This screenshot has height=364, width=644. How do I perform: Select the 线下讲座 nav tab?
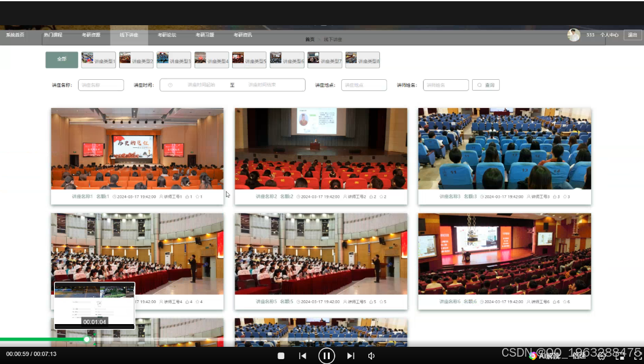pos(129,35)
